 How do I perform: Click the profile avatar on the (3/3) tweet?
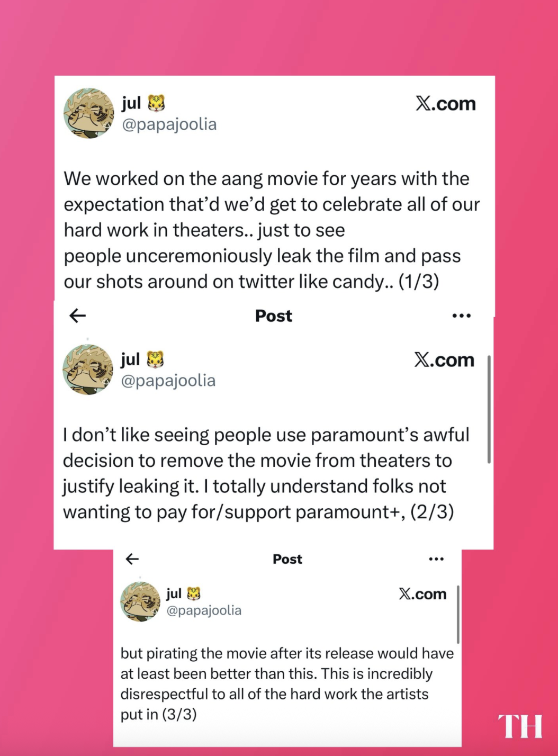140,601
